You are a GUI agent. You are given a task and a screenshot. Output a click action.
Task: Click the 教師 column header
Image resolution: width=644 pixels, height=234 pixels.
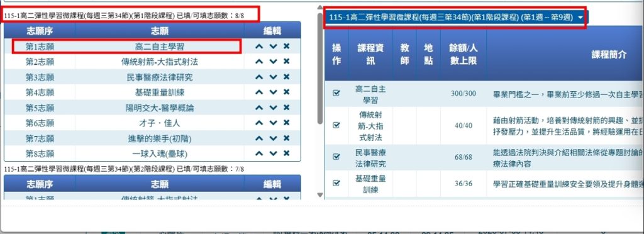coord(404,55)
